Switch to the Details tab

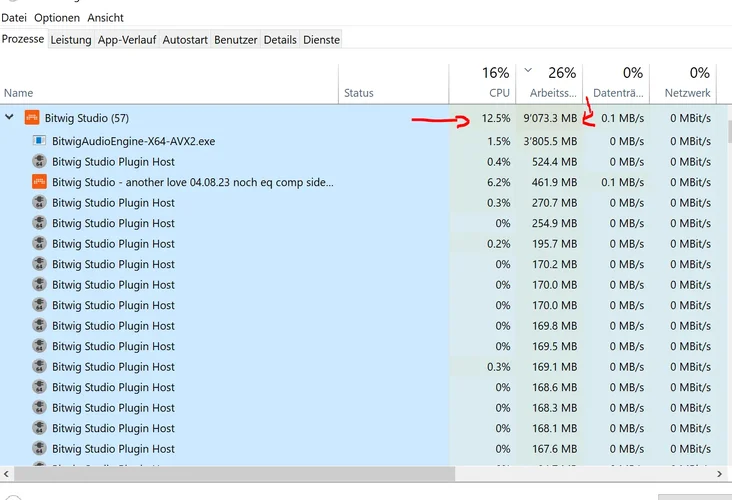(x=280, y=40)
